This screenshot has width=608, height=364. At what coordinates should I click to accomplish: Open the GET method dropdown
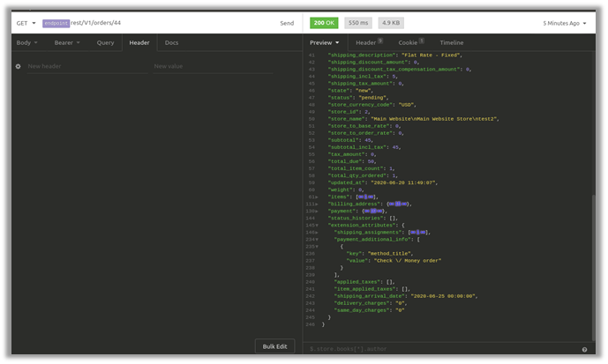26,23
